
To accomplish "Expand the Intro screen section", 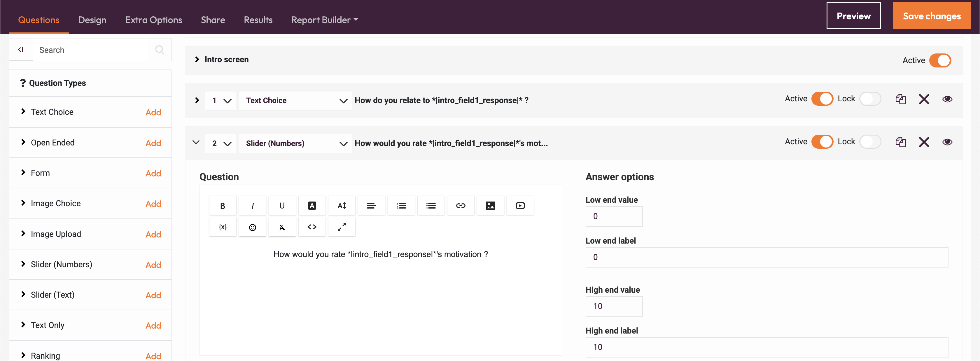I will (x=197, y=59).
